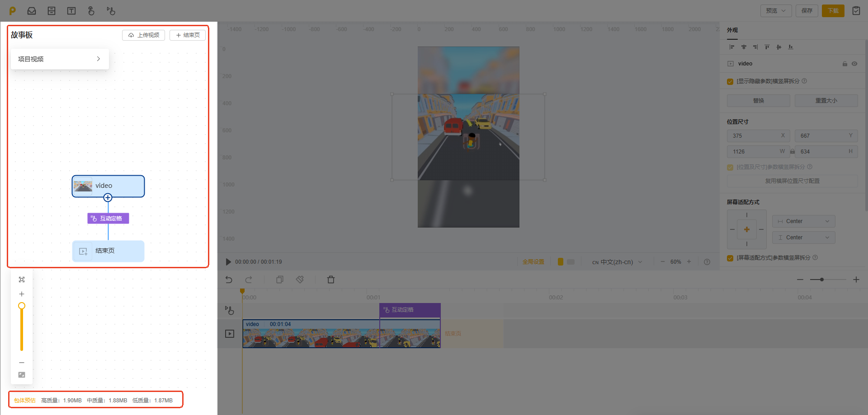
Task: Toggle lock on the video layer
Action: pyautogui.click(x=844, y=64)
